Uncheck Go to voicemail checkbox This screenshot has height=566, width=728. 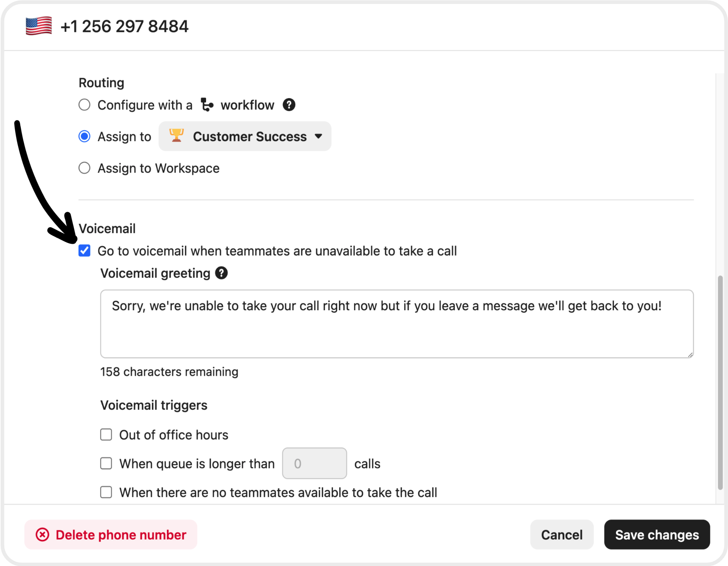click(84, 251)
